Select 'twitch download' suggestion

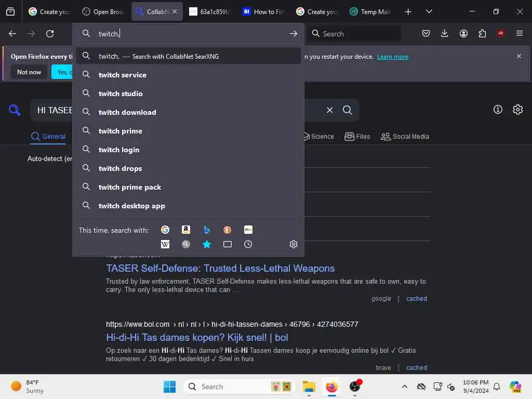(x=188, y=112)
